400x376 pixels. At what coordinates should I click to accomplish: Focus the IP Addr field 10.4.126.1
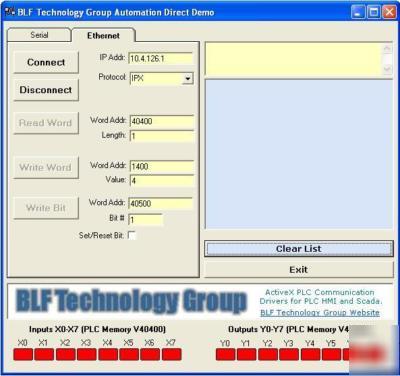tap(161, 59)
